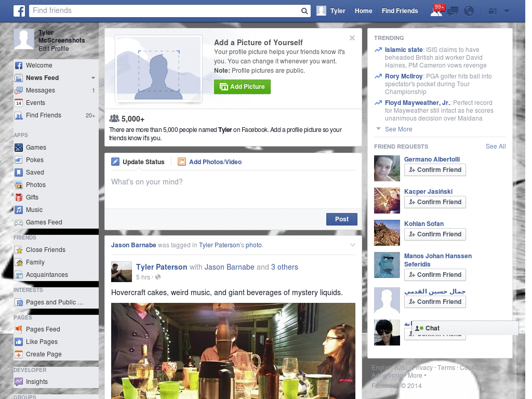Click the Pages Feed flag icon

click(x=19, y=329)
